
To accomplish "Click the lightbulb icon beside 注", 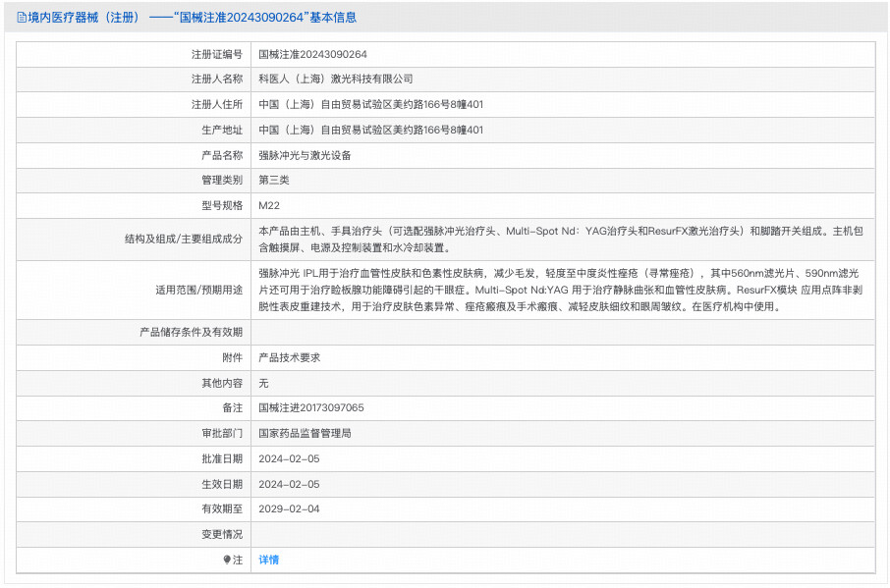I will click(x=227, y=560).
